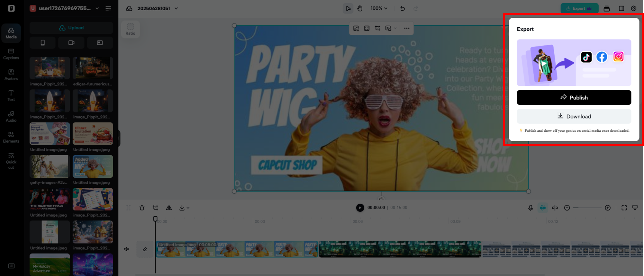Click the crop icon in timeline toolbar
The width and height of the screenshot is (644, 276).
tap(155, 208)
